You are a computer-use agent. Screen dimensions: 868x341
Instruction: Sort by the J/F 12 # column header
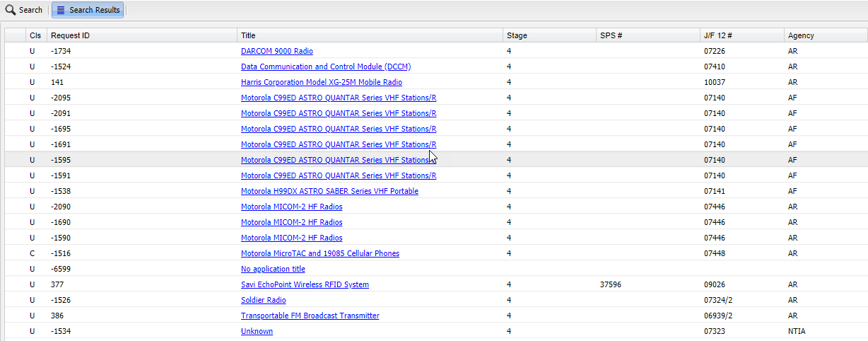[x=742, y=35]
